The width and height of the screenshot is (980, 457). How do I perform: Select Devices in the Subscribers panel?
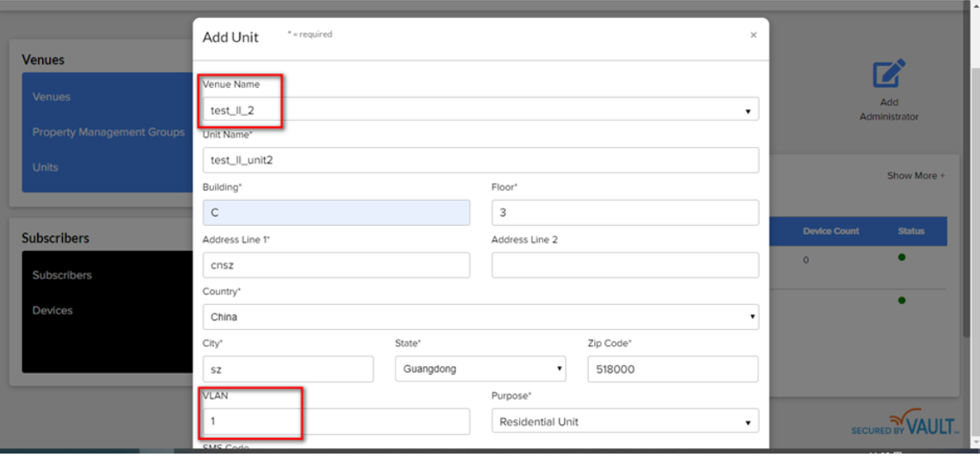coord(52,311)
